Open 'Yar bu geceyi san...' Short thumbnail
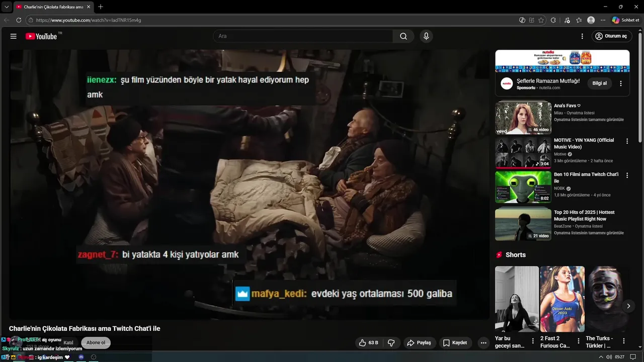 (517, 299)
